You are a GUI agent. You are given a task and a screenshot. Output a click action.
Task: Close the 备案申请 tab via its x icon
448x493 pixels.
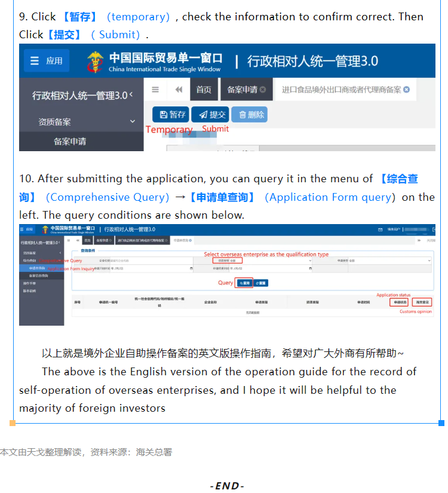(x=263, y=90)
